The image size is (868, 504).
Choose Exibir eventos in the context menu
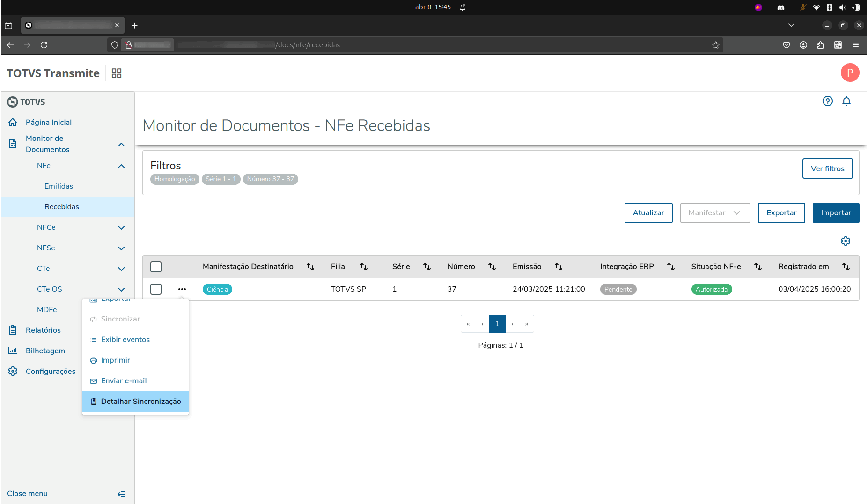[x=135, y=340]
